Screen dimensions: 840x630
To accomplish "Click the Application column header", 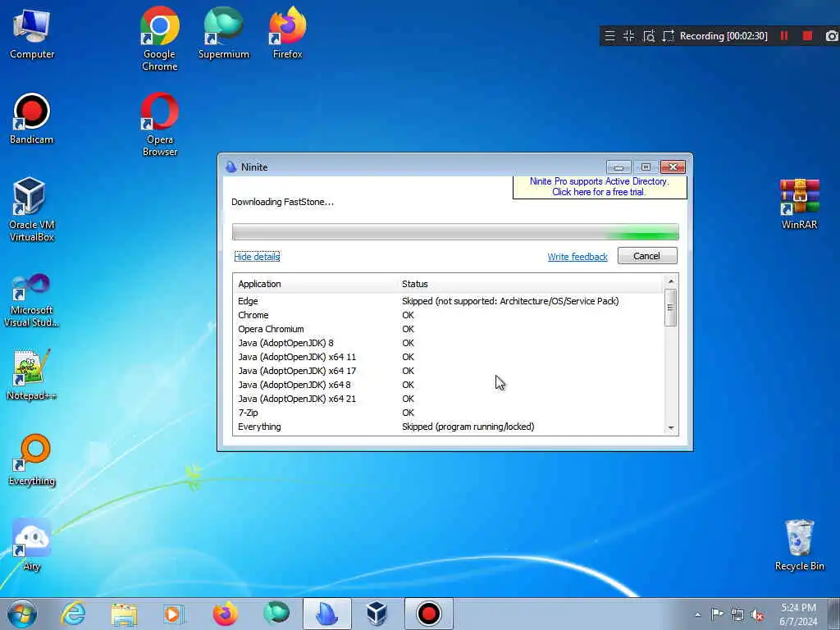I will (x=316, y=284).
